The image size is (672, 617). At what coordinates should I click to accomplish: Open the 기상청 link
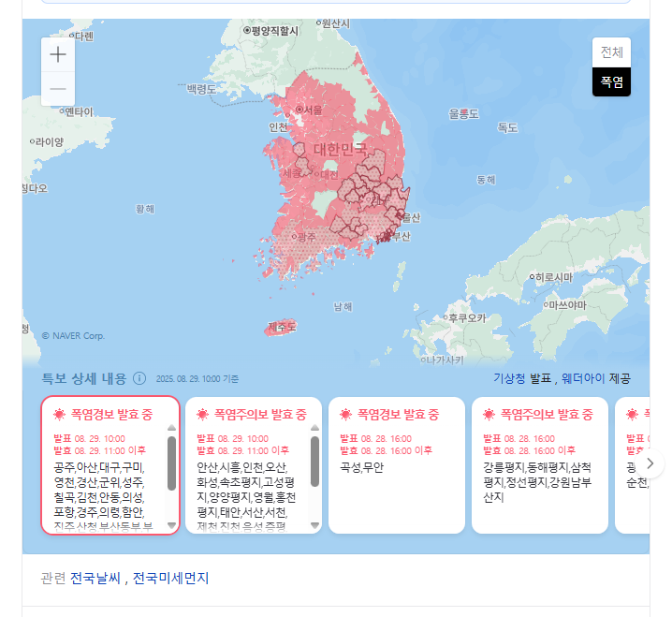509,378
